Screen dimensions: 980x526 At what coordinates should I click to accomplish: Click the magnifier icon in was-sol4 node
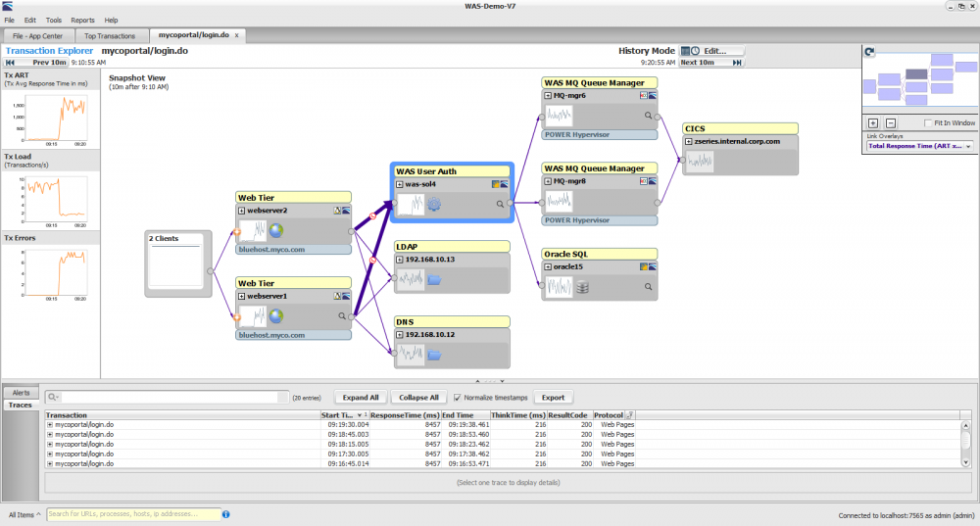click(x=500, y=204)
